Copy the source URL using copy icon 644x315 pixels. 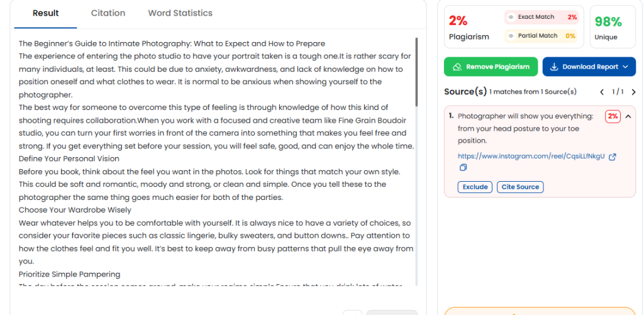pyautogui.click(x=463, y=167)
